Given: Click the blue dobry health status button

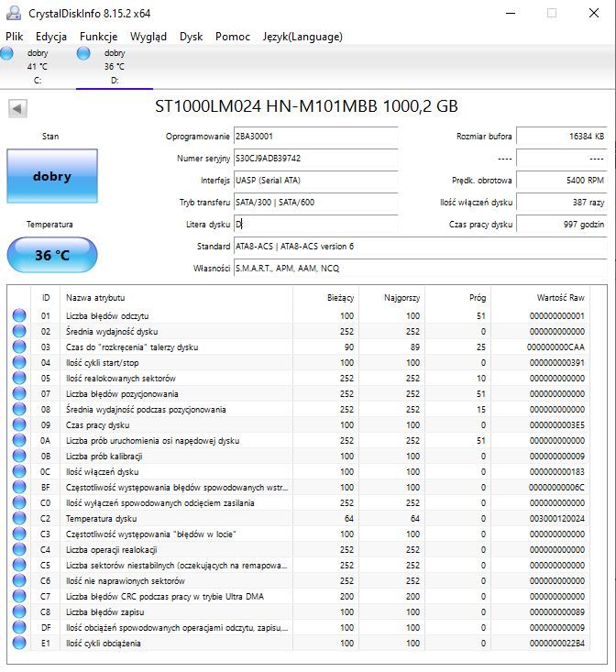Looking at the screenshot, I should point(52,176).
